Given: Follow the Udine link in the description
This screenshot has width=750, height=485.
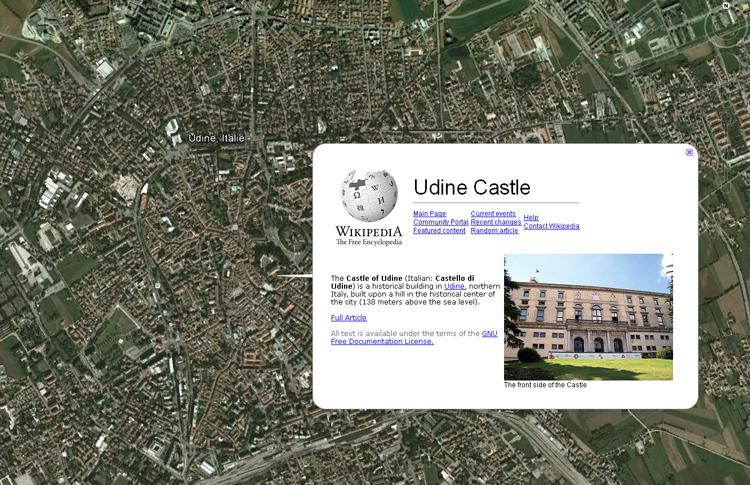Looking at the screenshot, I should coord(454,286).
